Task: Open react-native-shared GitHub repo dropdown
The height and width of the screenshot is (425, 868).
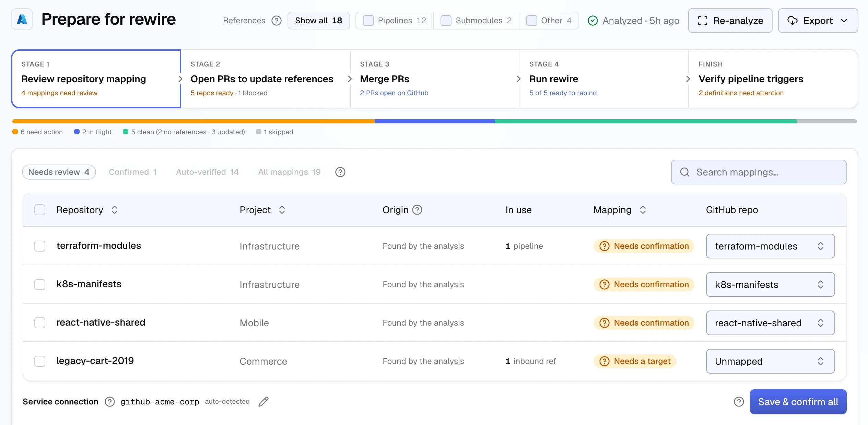Action: 770,323
